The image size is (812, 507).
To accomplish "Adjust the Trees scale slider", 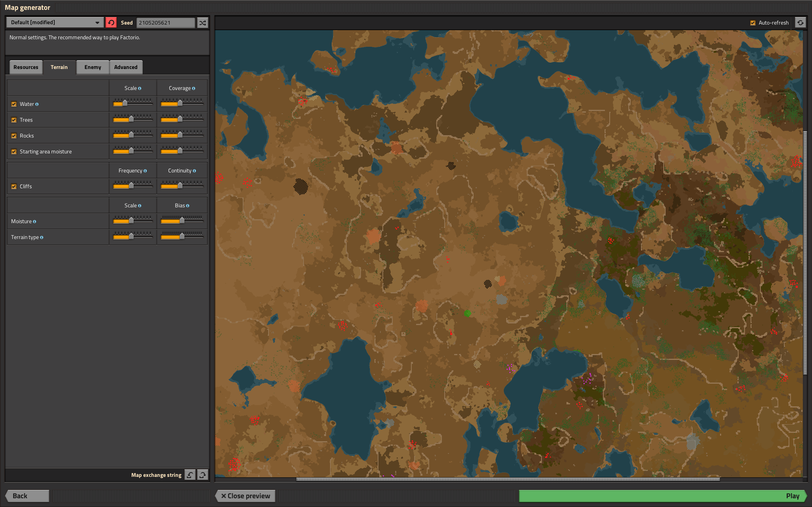I will [133, 119].
